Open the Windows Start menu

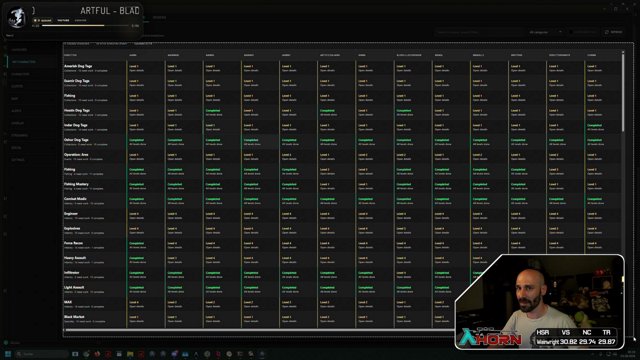tap(8, 354)
